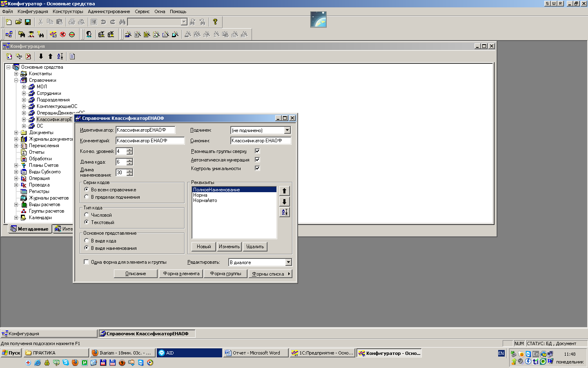
Task: Switch to the Метаданные tab
Action: [x=30, y=229]
